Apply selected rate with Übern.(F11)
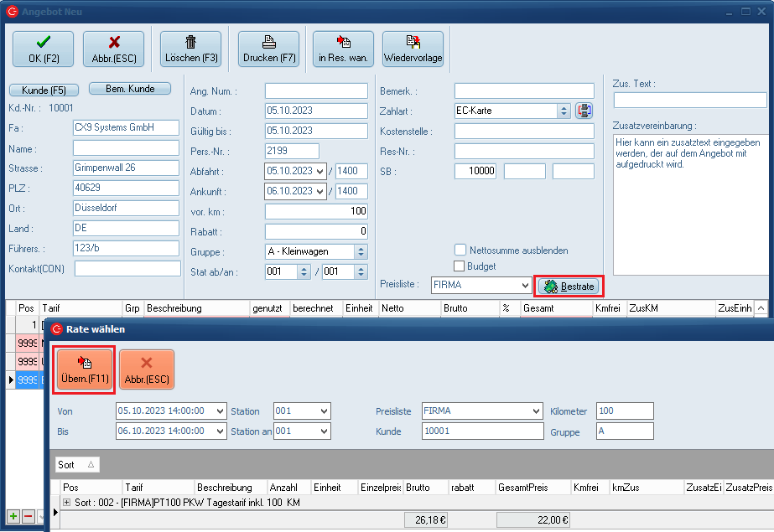774x532 pixels. (84, 369)
